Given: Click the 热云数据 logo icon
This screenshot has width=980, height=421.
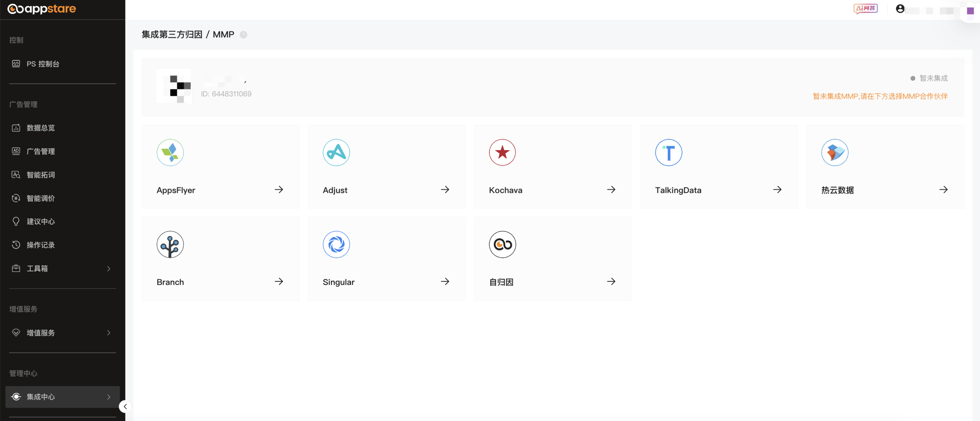Looking at the screenshot, I should (835, 152).
